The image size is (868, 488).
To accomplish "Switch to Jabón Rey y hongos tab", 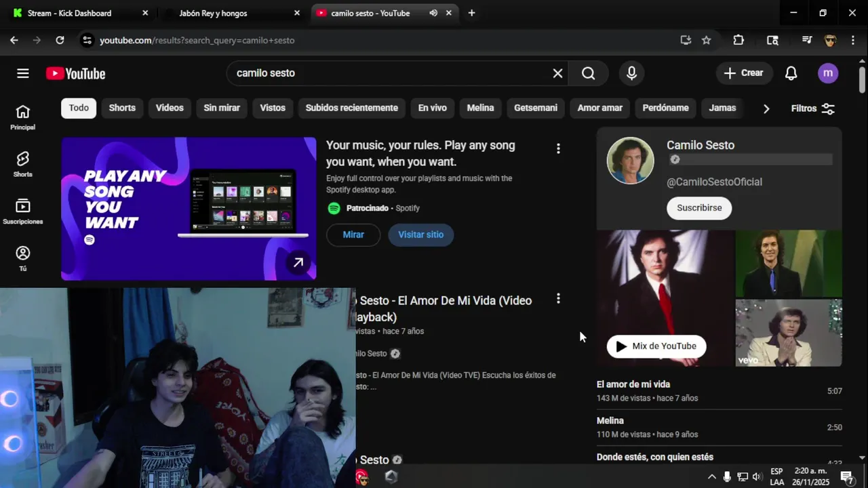I will 231,13.
